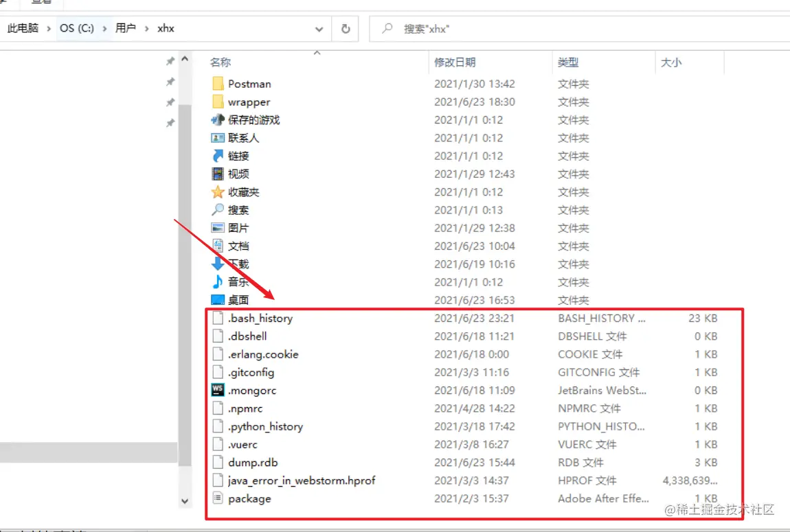Click the 下载 download arrow icon
The height and width of the screenshot is (532, 790).
(218, 264)
